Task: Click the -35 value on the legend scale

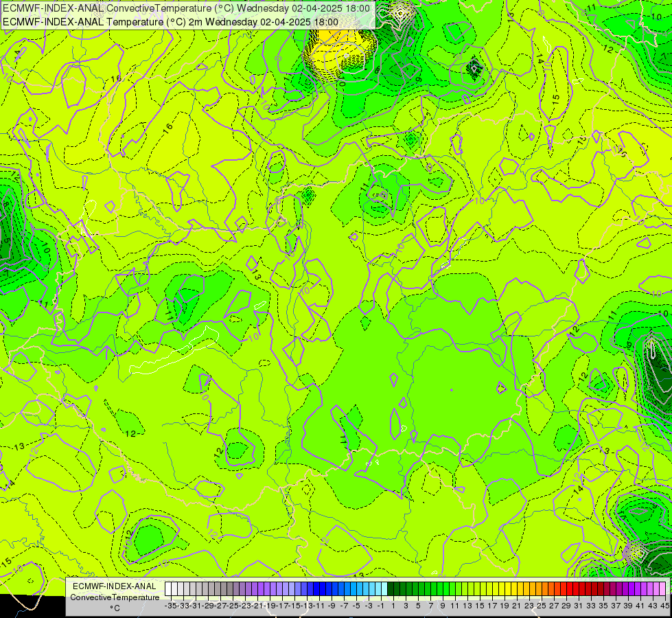Action: click(171, 606)
